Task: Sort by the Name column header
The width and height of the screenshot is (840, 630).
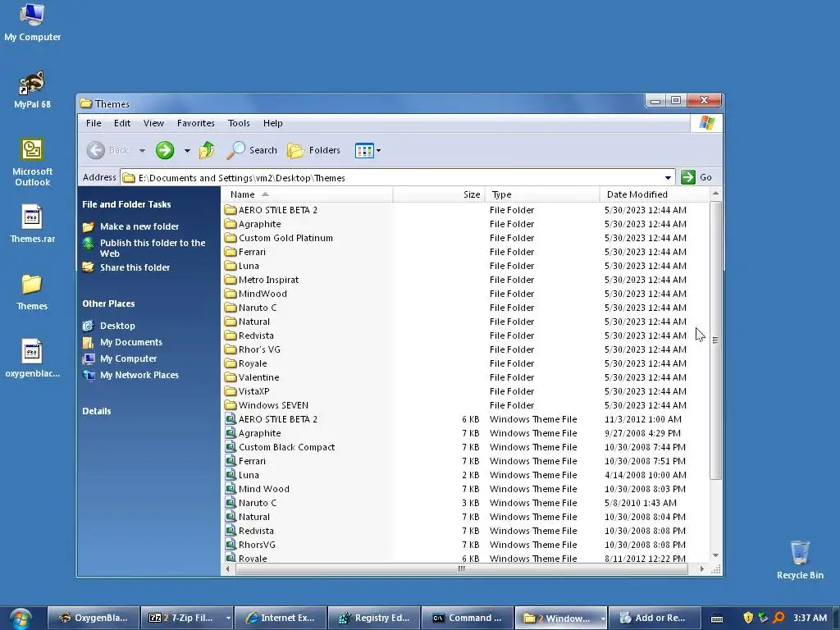Action: click(x=307, y=194)
